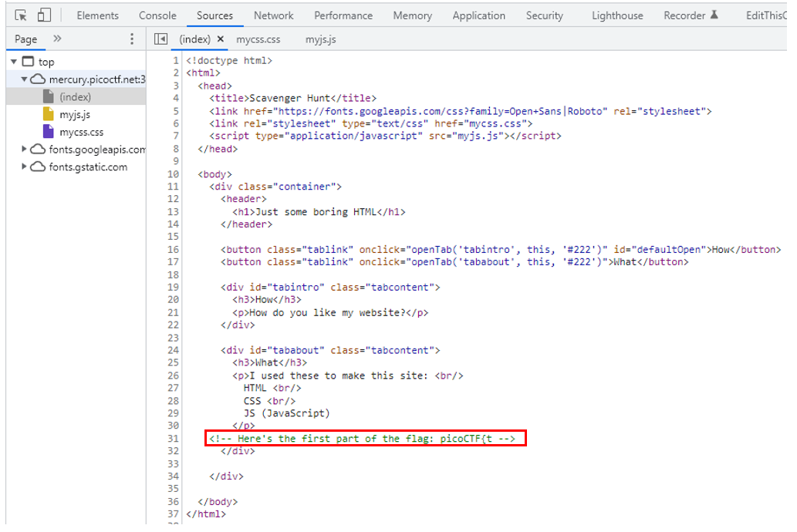This screenshot has height=532, width=797.
Task: Click the 'tababout' button code line
Action: tap(454, 262)
